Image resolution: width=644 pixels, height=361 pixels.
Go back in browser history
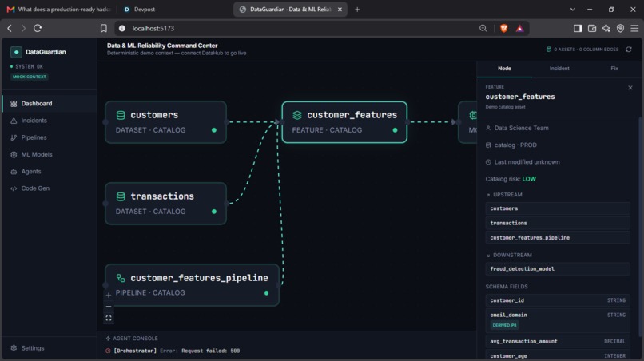10,28
